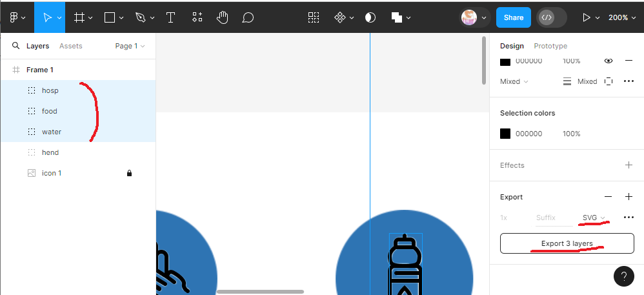Select the icon 1 layer
644x295 pixels.
tap(78, 173)
